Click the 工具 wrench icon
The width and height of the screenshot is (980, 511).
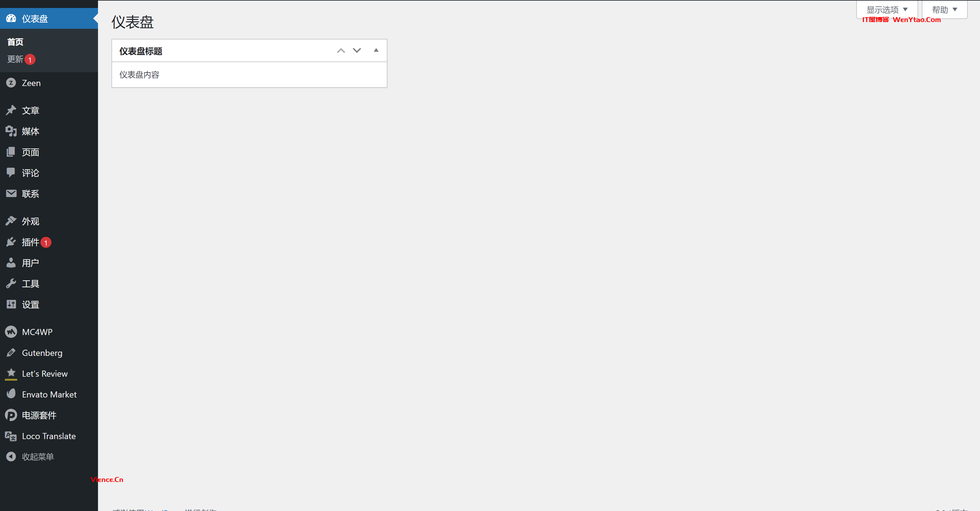click(11, 283)
